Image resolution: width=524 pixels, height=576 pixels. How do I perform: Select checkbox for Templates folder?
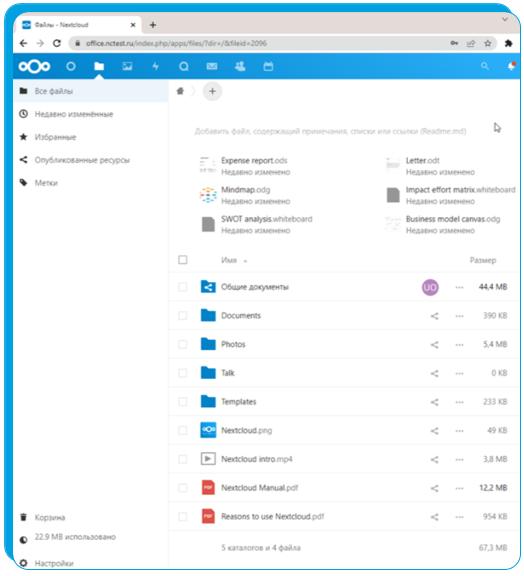pyautogui.click(x=183, y=402)
